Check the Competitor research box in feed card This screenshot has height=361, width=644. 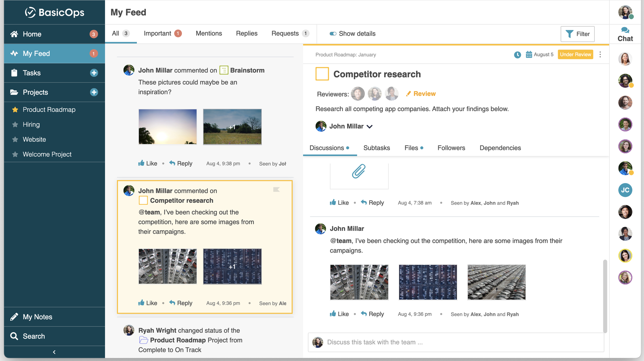[x=143, y=200]
